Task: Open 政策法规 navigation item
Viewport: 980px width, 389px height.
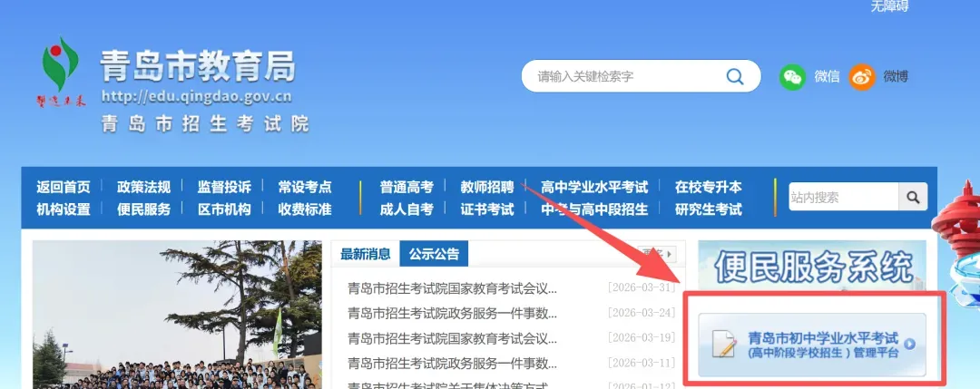Action: point(143,187)
